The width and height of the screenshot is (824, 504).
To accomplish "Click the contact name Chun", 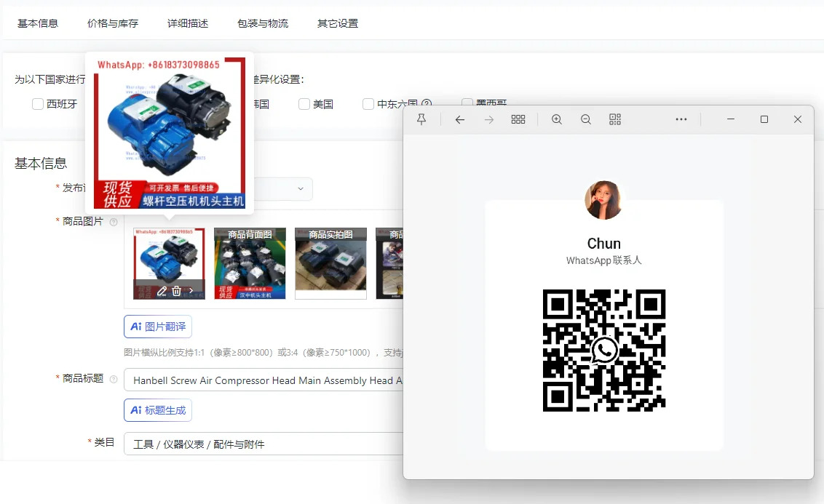I will click(604, 244).
